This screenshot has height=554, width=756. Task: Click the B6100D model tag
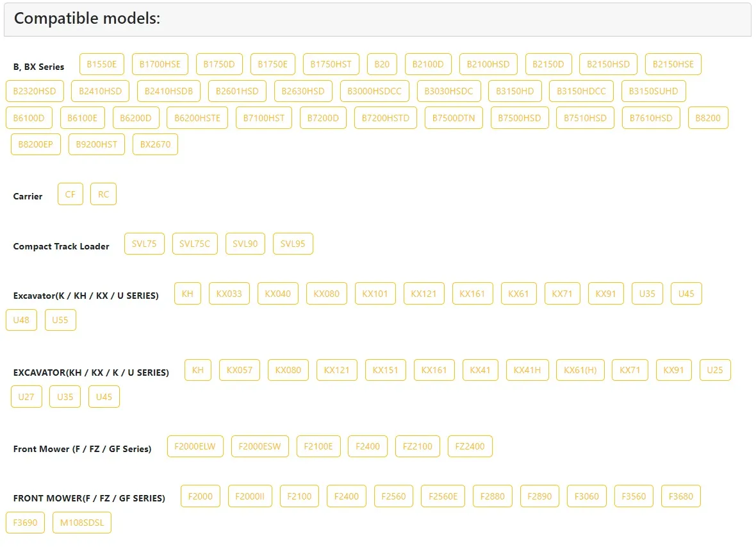coord(29,118)
